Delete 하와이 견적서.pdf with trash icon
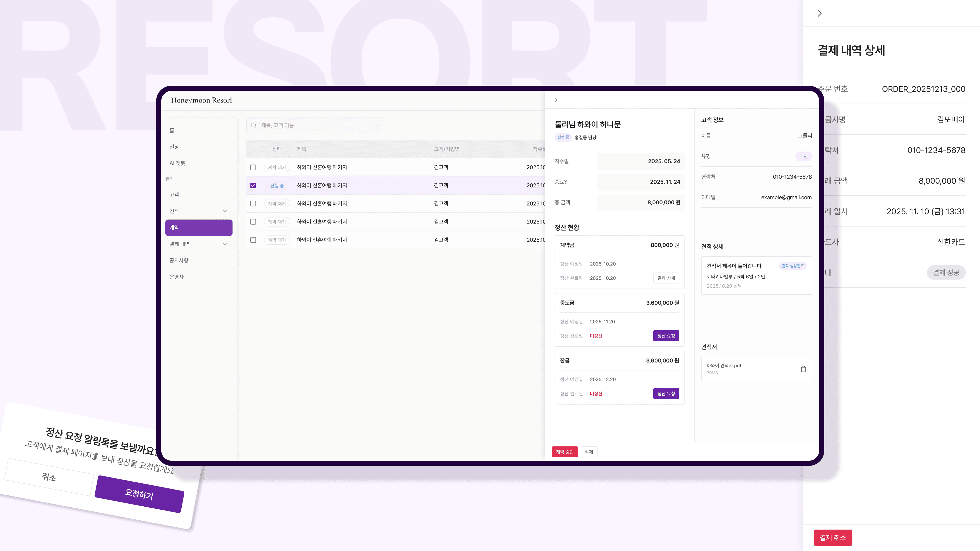 803,369
